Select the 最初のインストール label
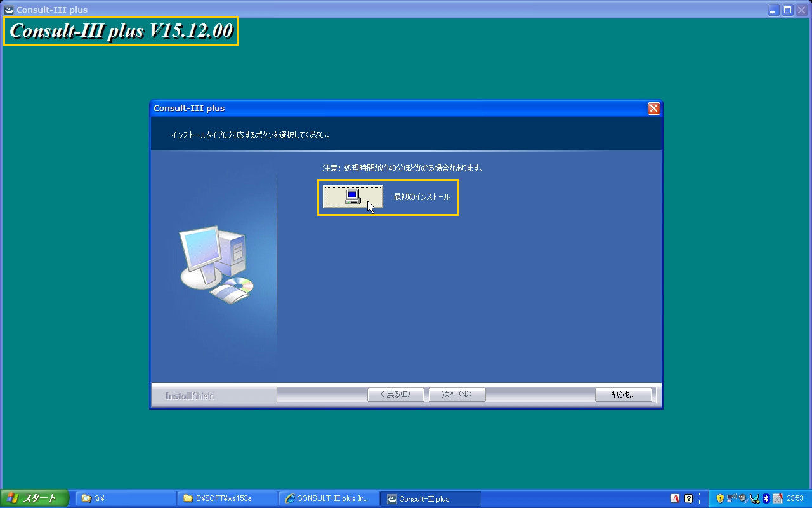812x508 pixels. click(422, 197)
